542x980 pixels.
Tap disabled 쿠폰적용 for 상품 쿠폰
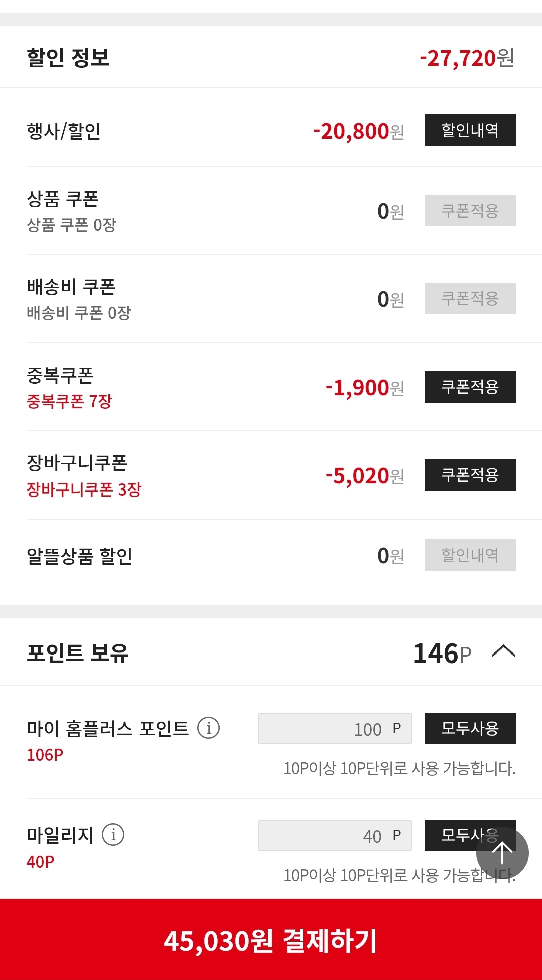(x=470, y=211)
